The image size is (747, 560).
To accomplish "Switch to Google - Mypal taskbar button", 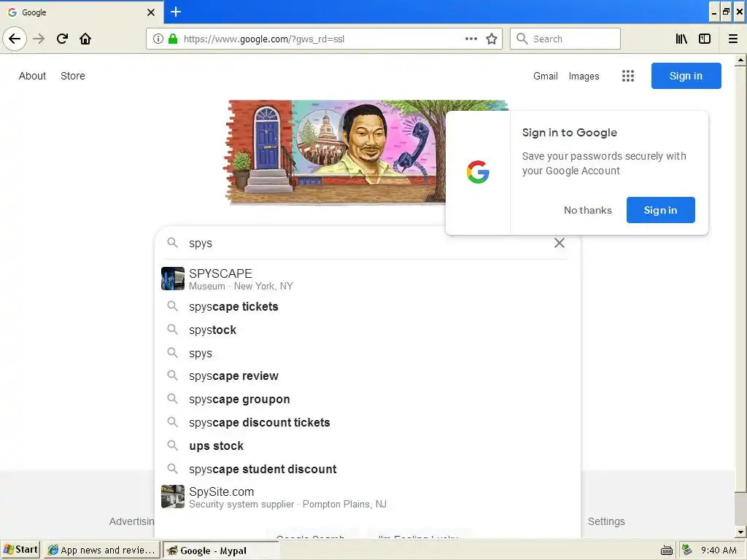I will pos(220,551).
